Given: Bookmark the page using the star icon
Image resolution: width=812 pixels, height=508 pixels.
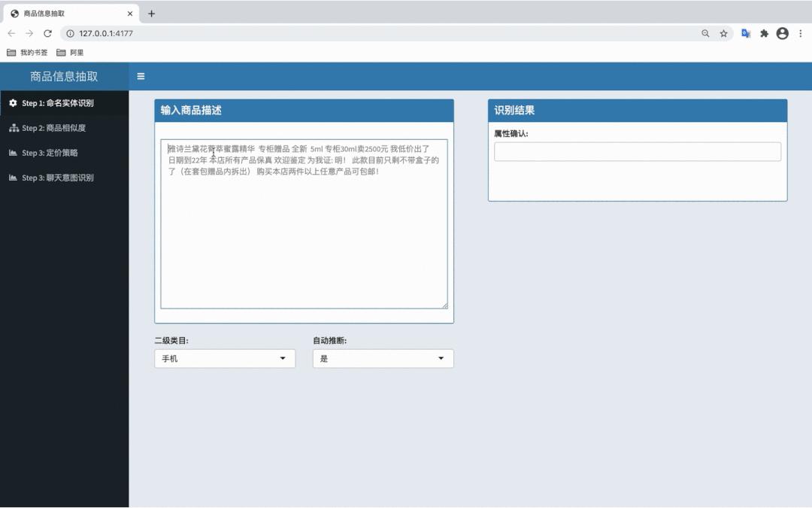Looking at the screenshot, I should [x=723, y=33].
